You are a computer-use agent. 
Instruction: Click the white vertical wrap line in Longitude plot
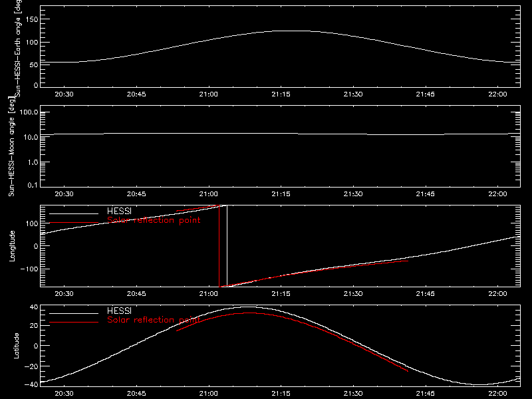[227, 246]
